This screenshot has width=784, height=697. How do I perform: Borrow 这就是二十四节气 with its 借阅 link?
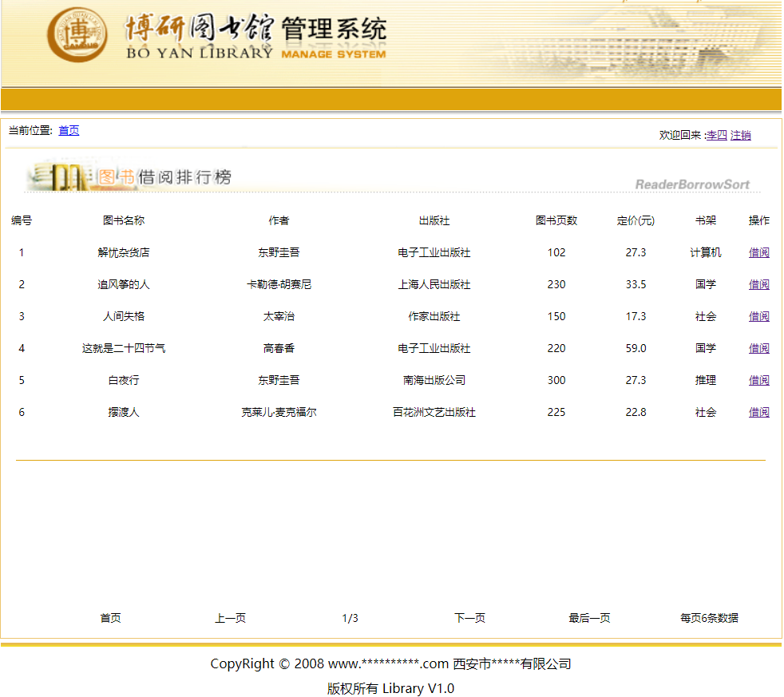(x=758, y=348)
